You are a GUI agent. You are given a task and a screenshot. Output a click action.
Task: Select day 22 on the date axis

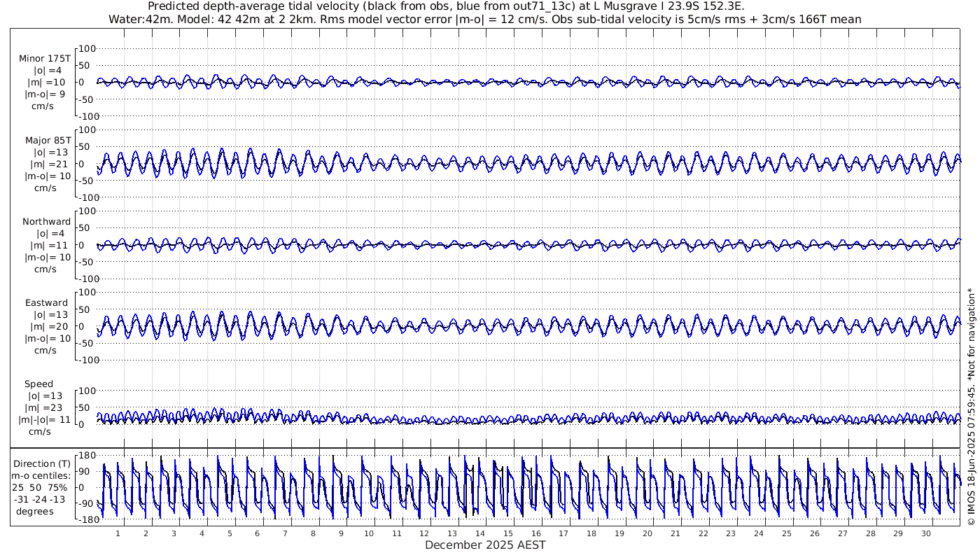(x=703, y=533)
